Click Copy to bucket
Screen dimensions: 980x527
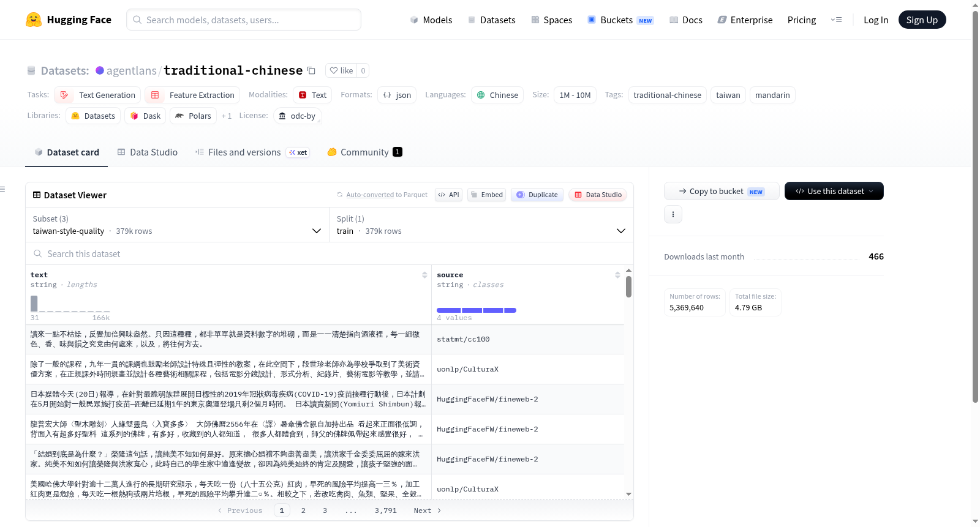tap(722, 191)
